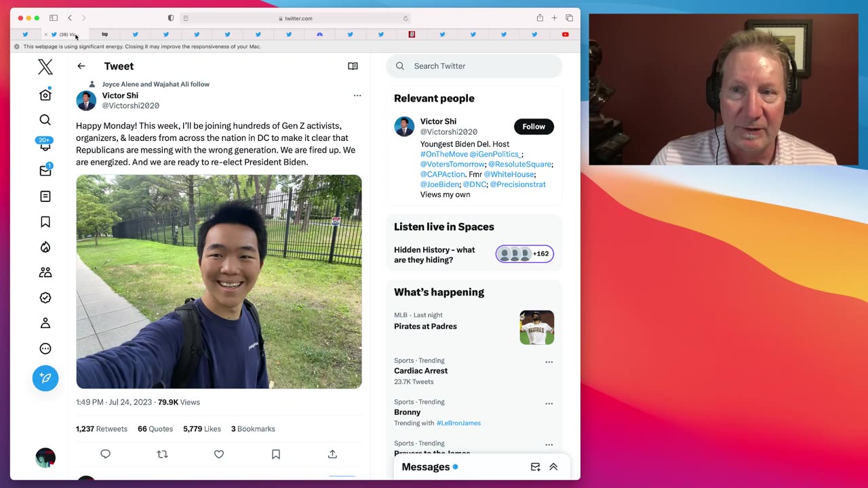Open Notifications bell with 20+ badge
Screen dimensions: 868x488
coord(45,144)
